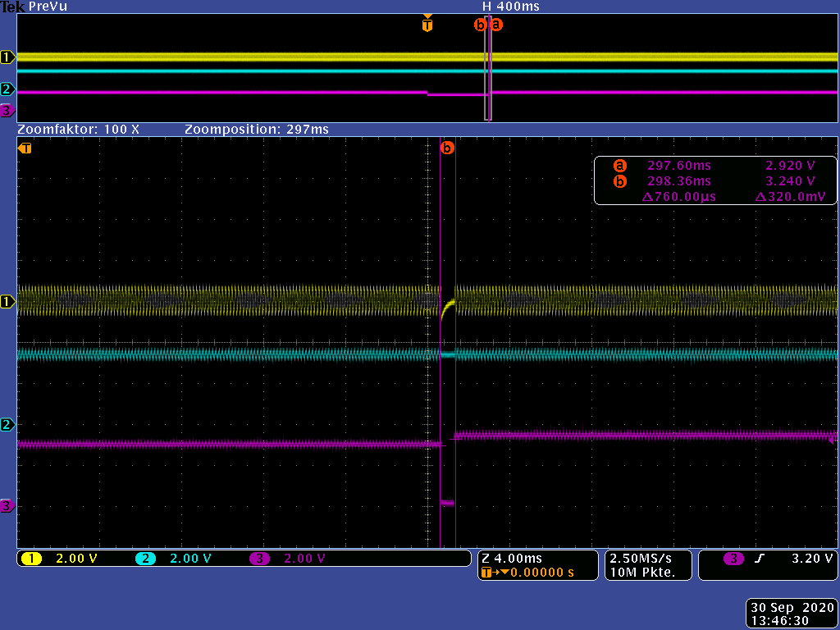
Task: Click the zoom timebase Z 4.00ms readout
Action: tap(513, 558)
